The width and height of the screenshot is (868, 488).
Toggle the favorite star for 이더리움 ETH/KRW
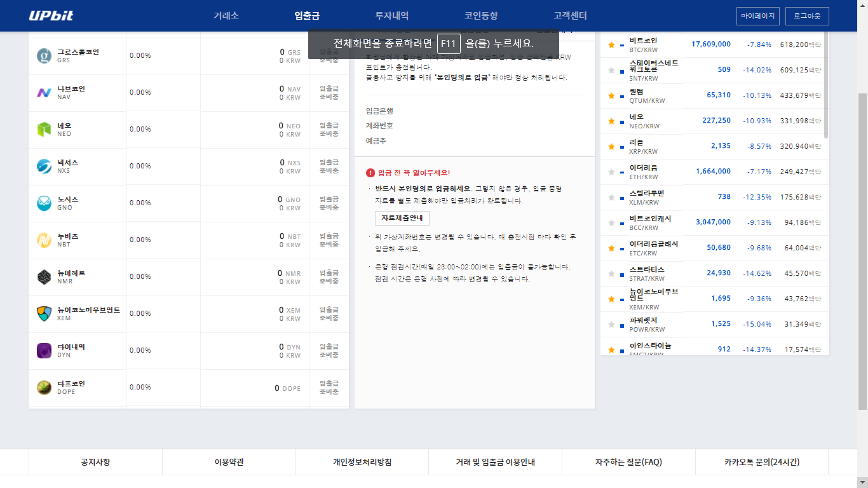tap(611, 172)
